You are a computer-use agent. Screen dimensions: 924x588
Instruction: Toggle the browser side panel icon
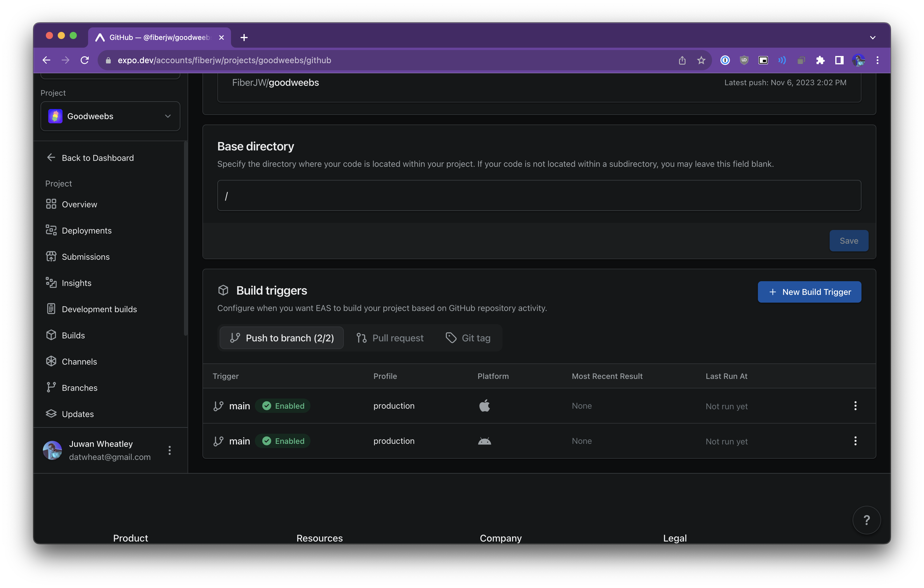tap(839, 60)
